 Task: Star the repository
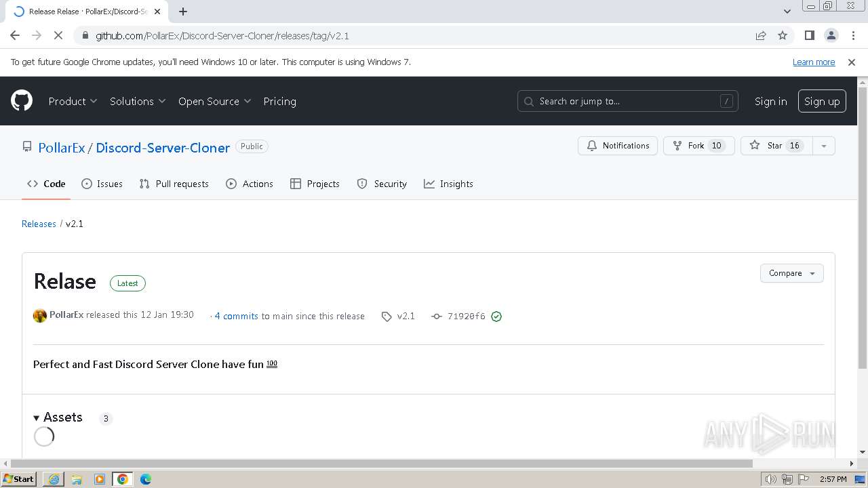tap(776, 146)
